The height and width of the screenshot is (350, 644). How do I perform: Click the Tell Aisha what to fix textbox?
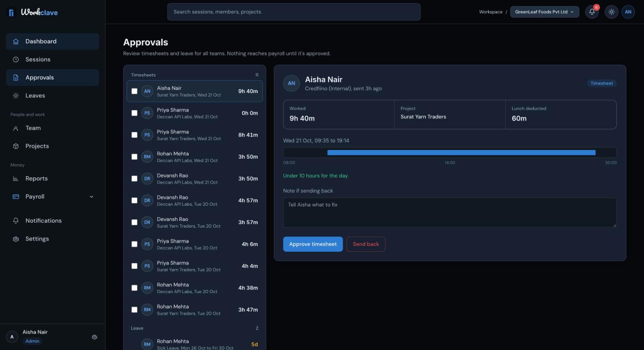click(450, 212)
